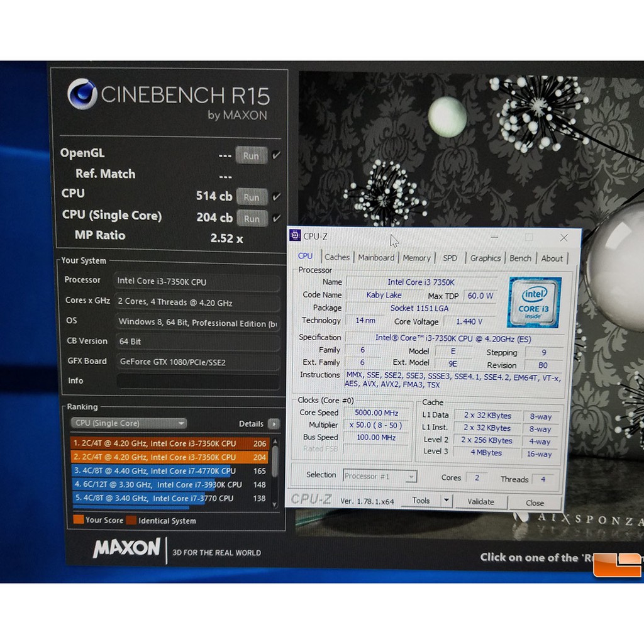Viewport: 644px width, 644px height.
Task: Minimize the CPU-Z window
Action: (x=494, y=237)
